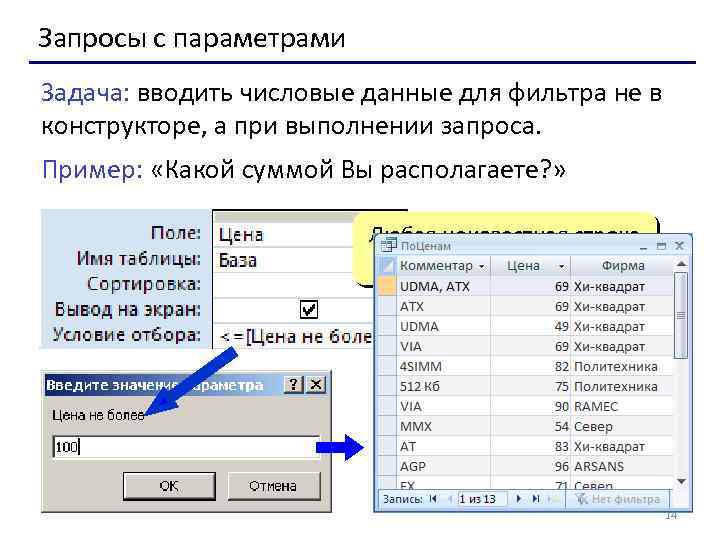The height and width of the screenshot is (540, 720).
Task: Click the Условие отбора criteria cell
Action: tap(294, 337)
